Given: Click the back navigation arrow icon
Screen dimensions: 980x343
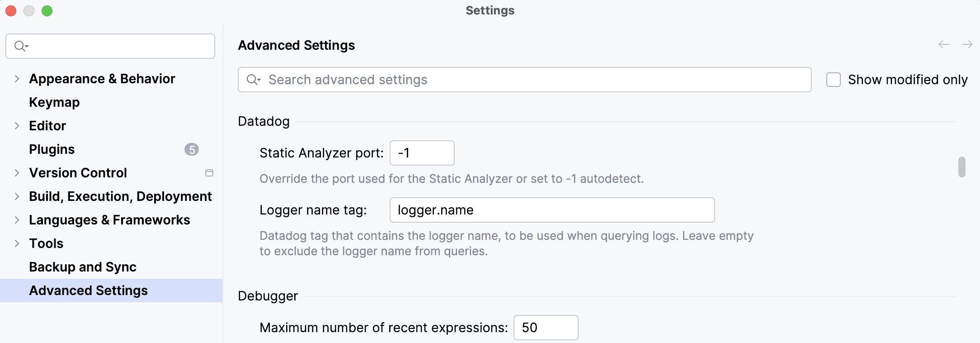Looking at the screenshot, I should [943, 44].
